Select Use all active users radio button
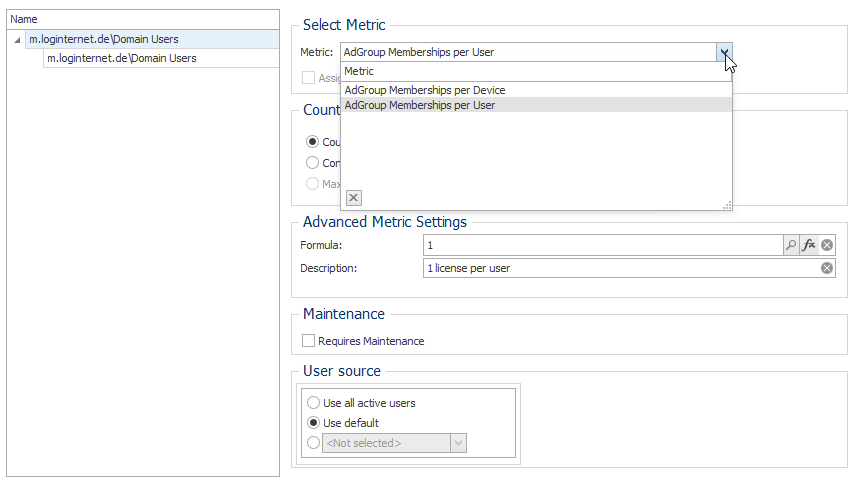This screenshot has width=858, height=485. pyautogui.click(x=314, y=403)
